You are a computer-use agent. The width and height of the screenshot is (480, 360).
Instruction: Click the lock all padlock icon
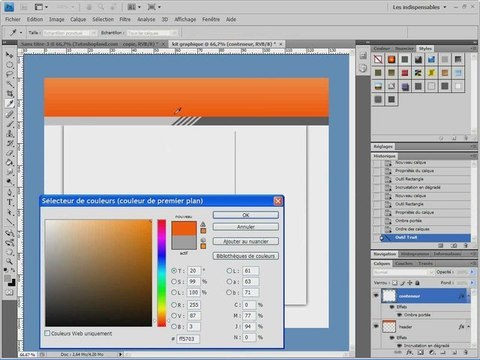pyautogui.click(x=417, y=283)
